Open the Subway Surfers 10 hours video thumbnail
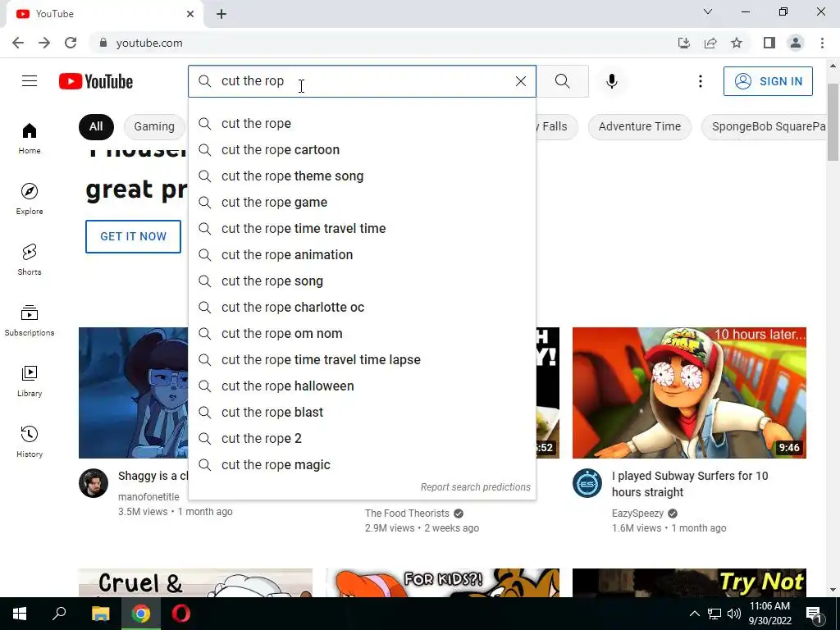The height and width of the screenshot is (630, 840). tap(689, 393)
